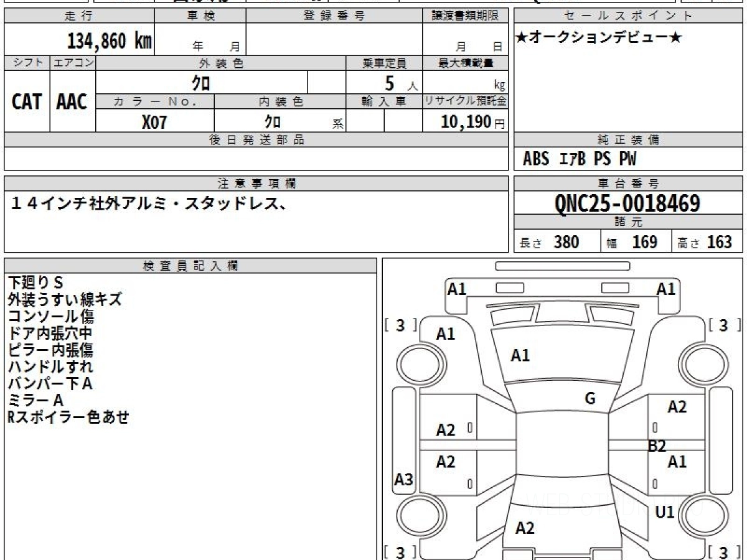Image resolution: width=747 pixels, height=560 pixels.
Task: Click the U1 dent mark on the diagram
Action: [665, 512]
